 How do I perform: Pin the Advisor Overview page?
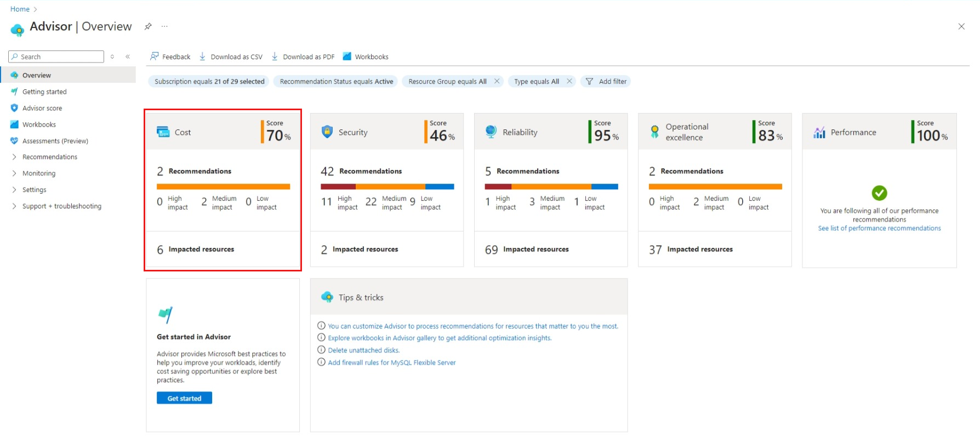pyautogui.click(x=148, y=26)
